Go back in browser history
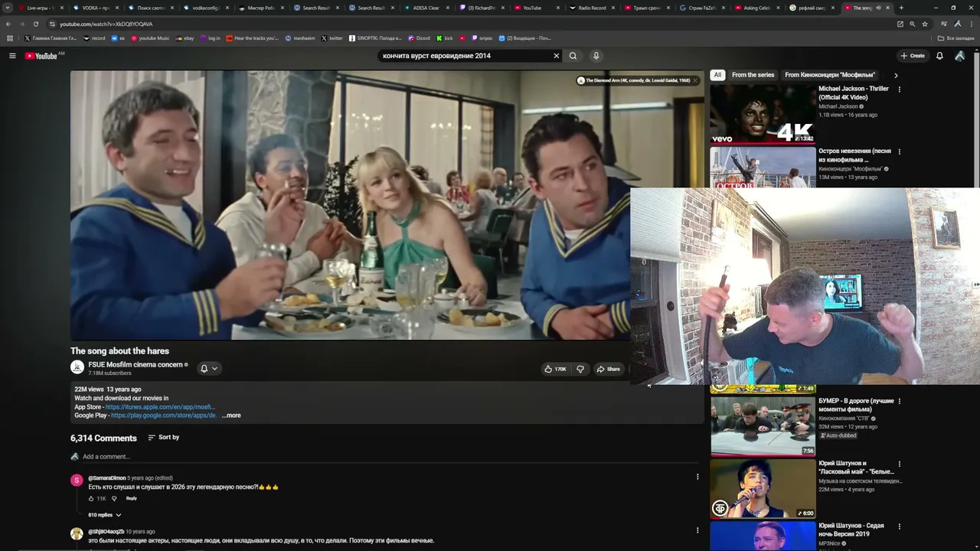The width and height of the screenshot is (980, 551). click(8, 24)
